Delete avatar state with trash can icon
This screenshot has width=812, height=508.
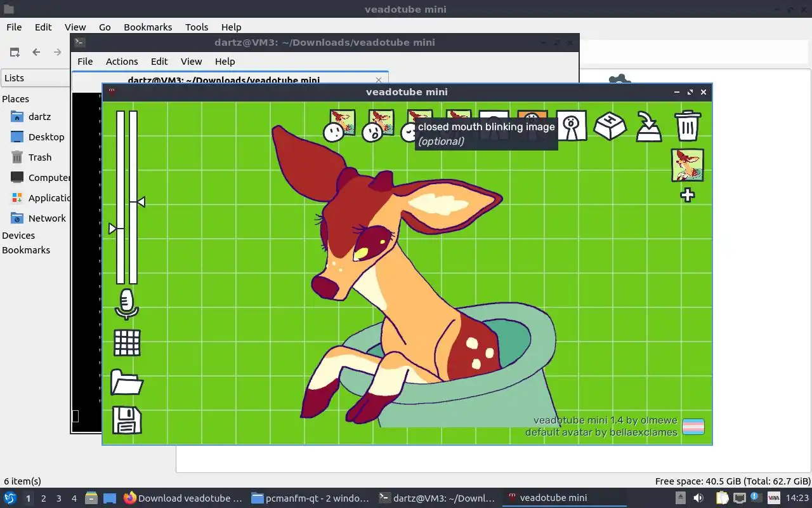tap(688, 125)
